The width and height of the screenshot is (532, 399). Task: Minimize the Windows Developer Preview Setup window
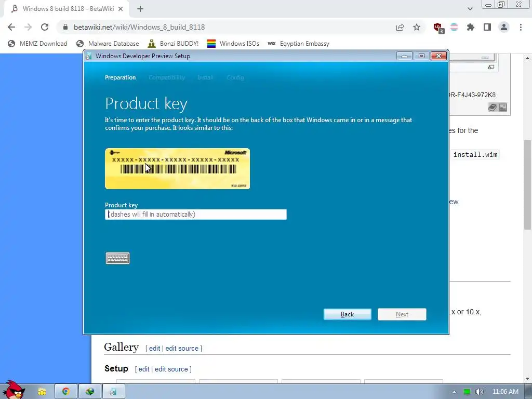(404, 56)
